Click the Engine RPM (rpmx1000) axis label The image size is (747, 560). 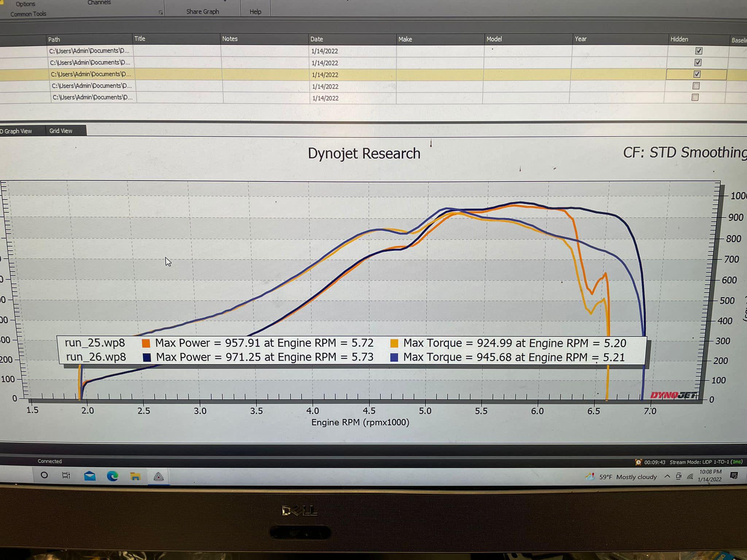click(360, 422)
